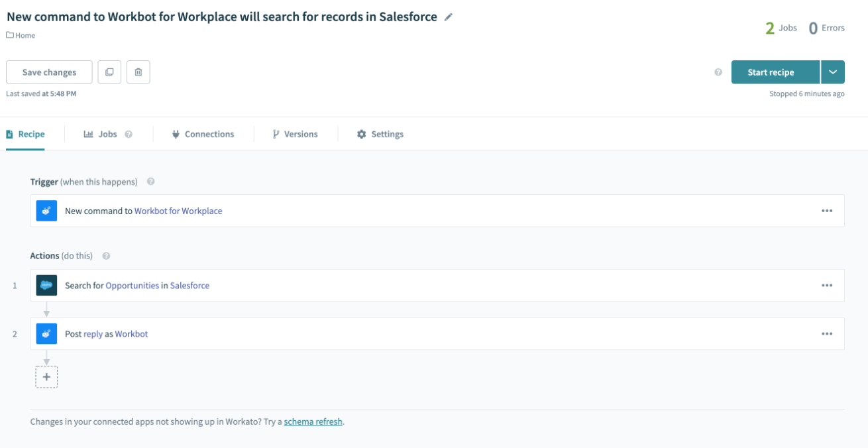Viewport: 868px width, 448px height.
Task: Open the Connections tab
Action: click(203, 134)
